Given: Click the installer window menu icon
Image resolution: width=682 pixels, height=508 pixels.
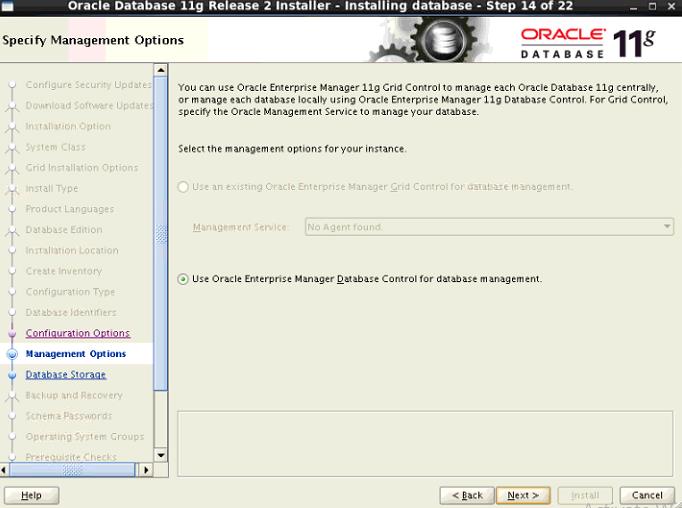Looking at the screenshot, I should 8,6.
